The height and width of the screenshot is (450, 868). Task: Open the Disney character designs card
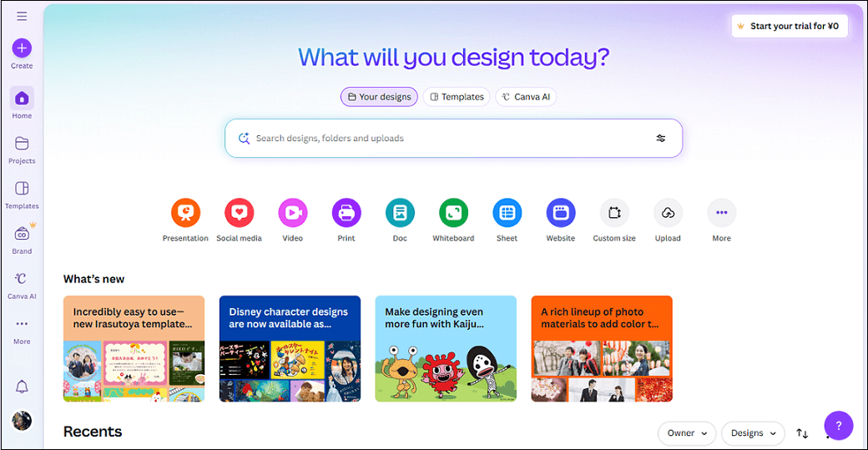tap(290, 349)
